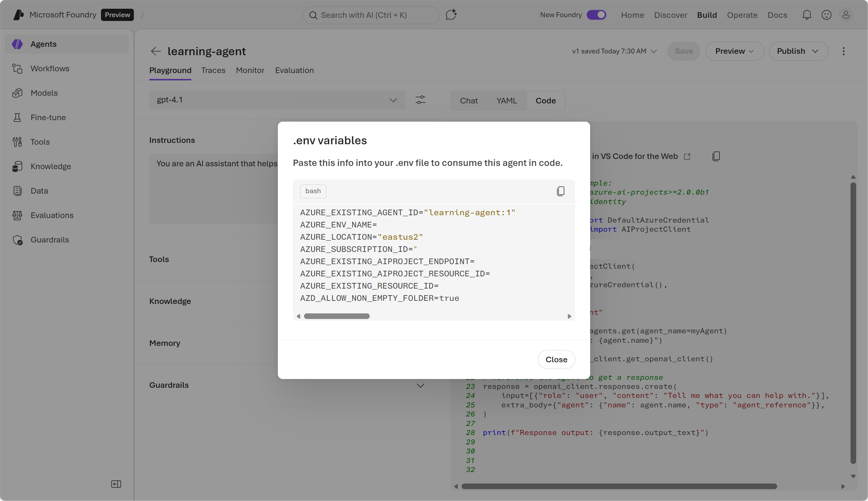
Task: Open the AI chat icon beside search
Action: tap(451, 15)
